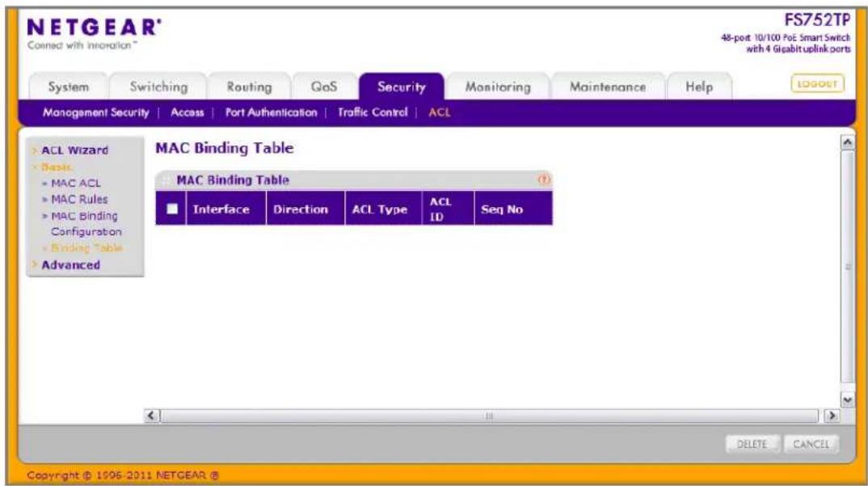The width and height of the screenshot is (868, 486).
Task: Click the horizontal scrollbar thumb
Action: pyautogui.click(x=489, y=416)
